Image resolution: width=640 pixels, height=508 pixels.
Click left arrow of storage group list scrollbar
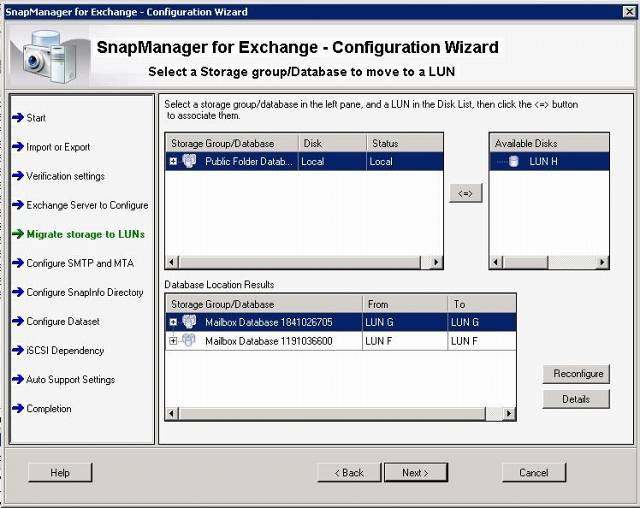point(172,262)
